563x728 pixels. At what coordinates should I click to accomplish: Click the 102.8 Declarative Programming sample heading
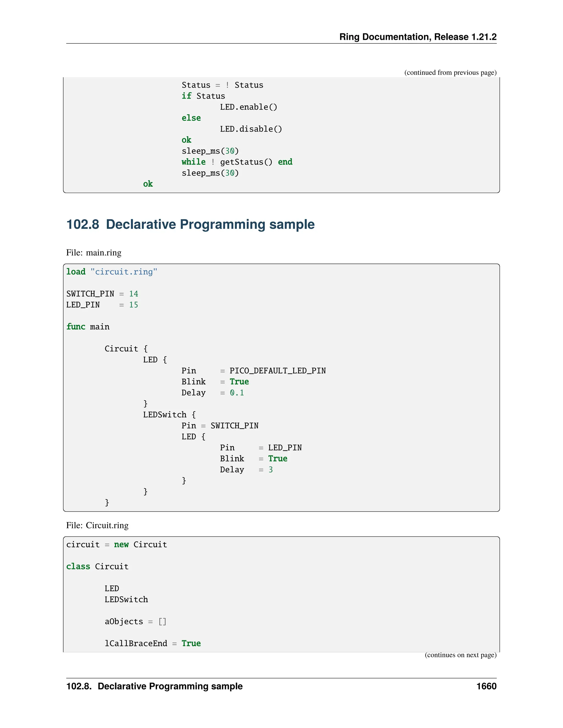pyautogui.click(x=190, y=224)
